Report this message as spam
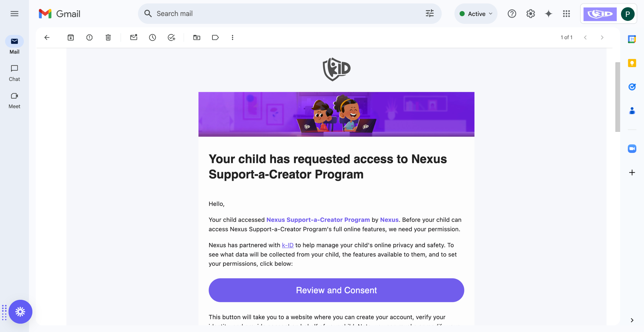 tap(89, 37)
